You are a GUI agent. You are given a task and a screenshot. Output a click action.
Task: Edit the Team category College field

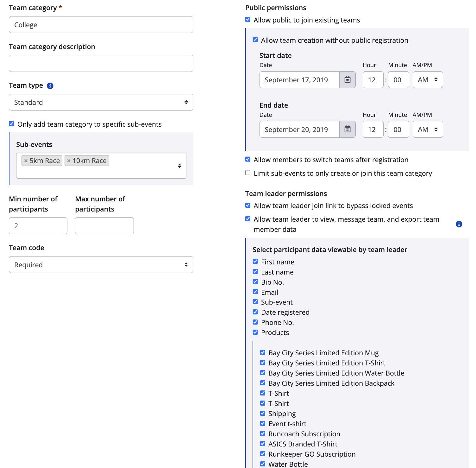pyautogui.click(x=101, y=25)
